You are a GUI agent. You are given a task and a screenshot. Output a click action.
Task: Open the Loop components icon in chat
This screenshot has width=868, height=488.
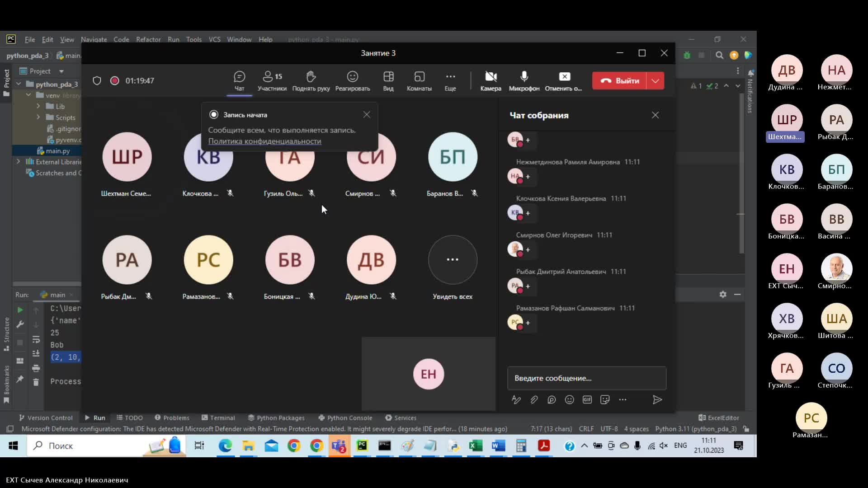point(552,399)
